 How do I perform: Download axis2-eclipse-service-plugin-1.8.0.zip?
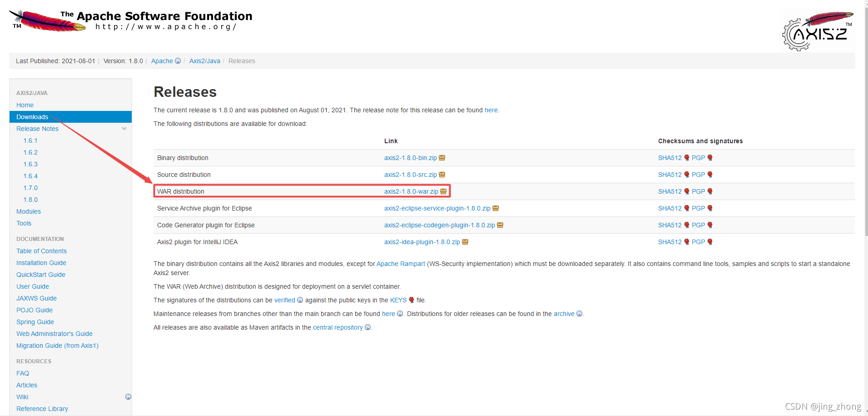pyautogui.click(x=437, y=208)
